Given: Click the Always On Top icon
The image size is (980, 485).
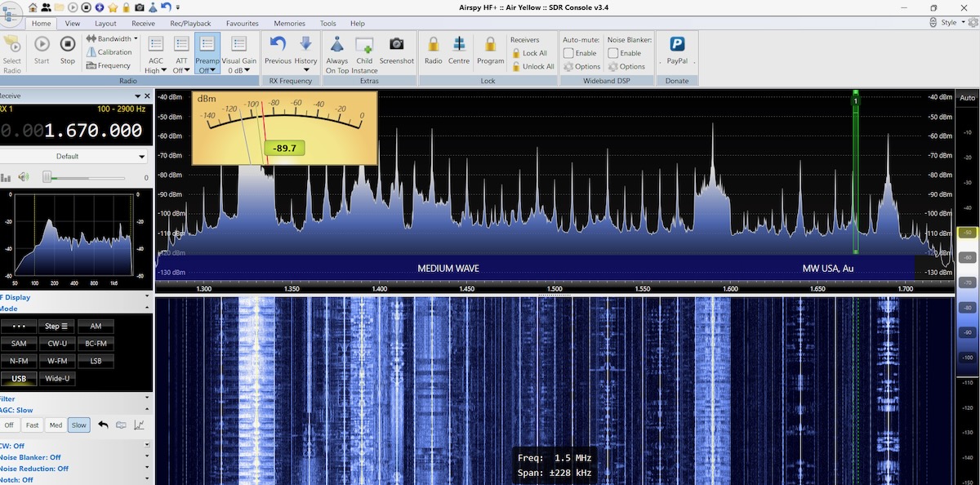Looking at the screenshot, I should pyautogui.click(x=336, y=49).
